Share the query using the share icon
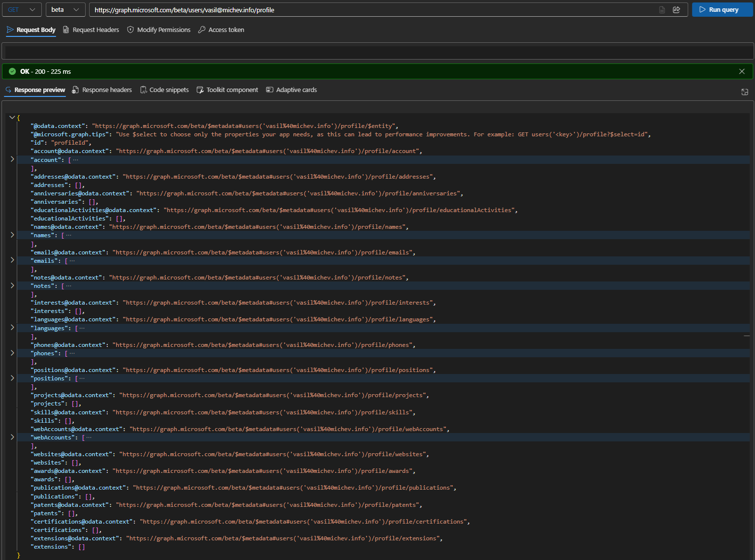 tap(676, 9)
